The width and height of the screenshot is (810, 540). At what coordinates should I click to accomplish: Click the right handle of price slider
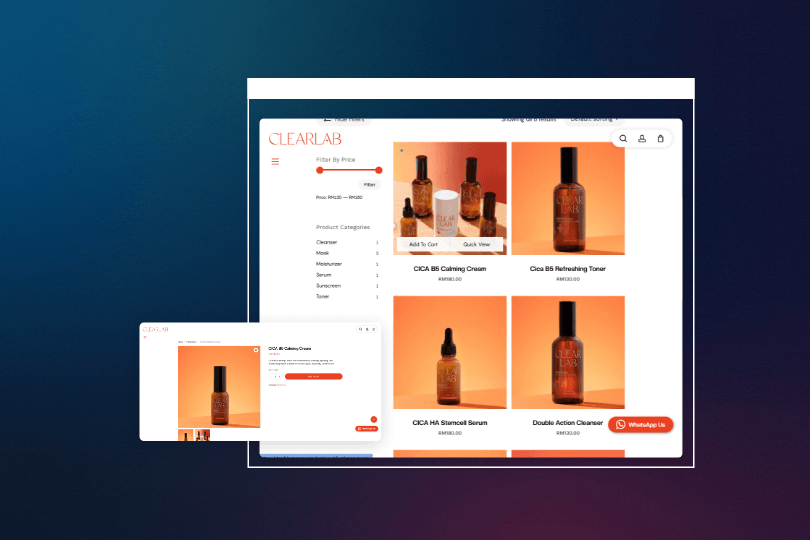click(x=379, y=170)
